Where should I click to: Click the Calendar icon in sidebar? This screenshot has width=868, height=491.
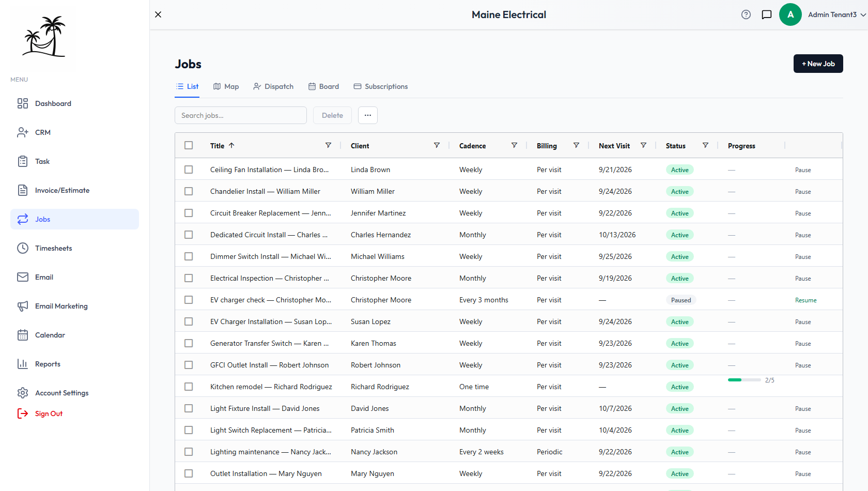coord(23,335)
